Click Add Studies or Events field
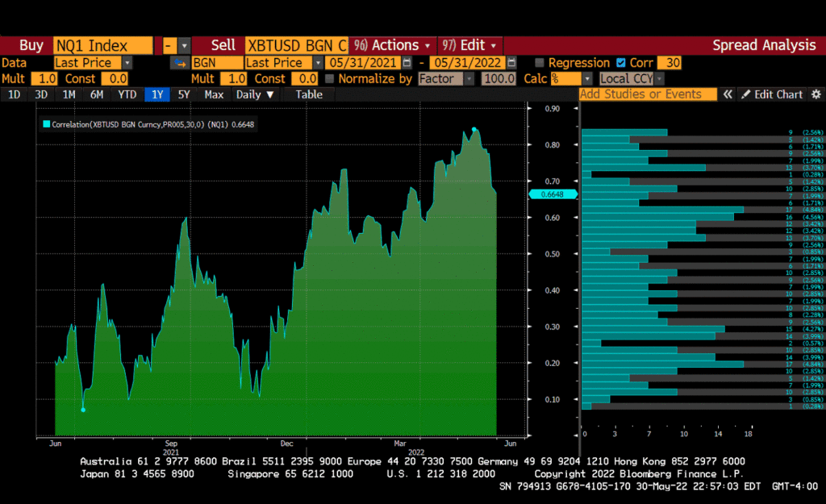826x504 pixels. 648,94
